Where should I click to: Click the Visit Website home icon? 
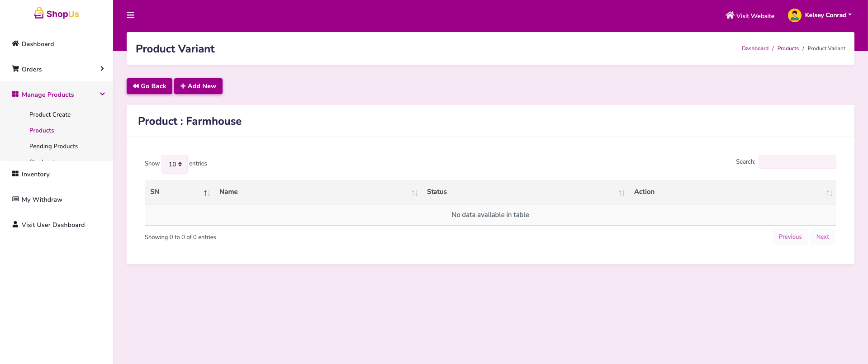point(730,15)
